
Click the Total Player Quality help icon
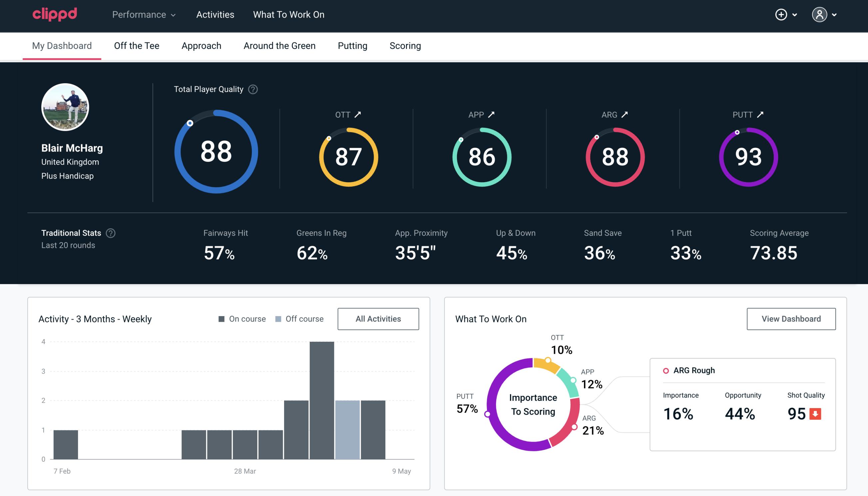[x=252, y=89]
